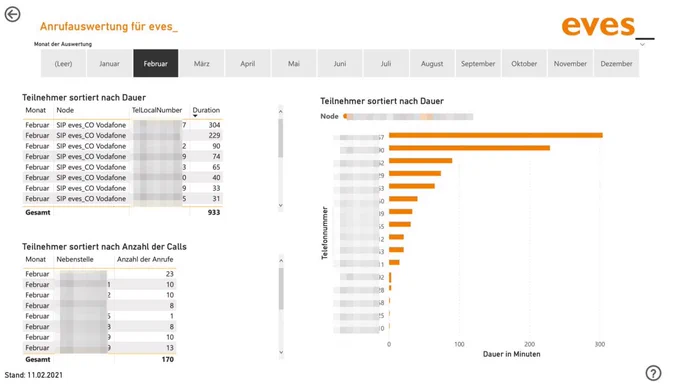Viewport: 680px width, 387px height.
Task: Click the call count 13
Action: (170, 348)
